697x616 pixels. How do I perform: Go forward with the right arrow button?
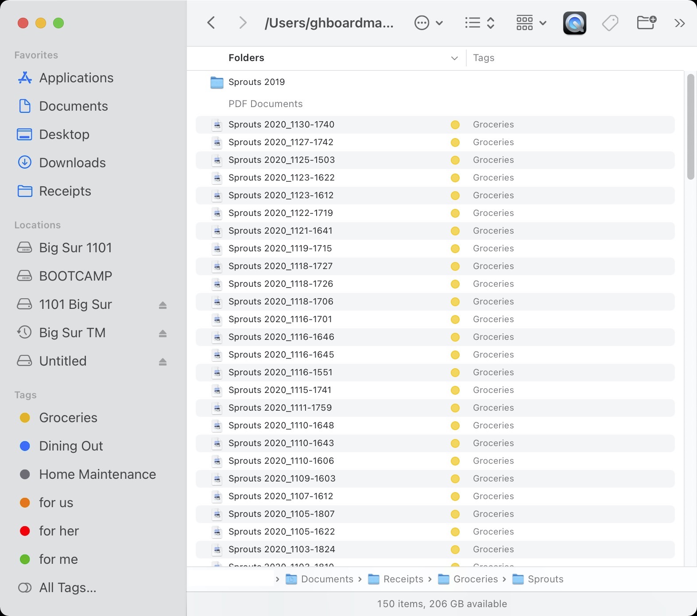click(x=242, y=23)
